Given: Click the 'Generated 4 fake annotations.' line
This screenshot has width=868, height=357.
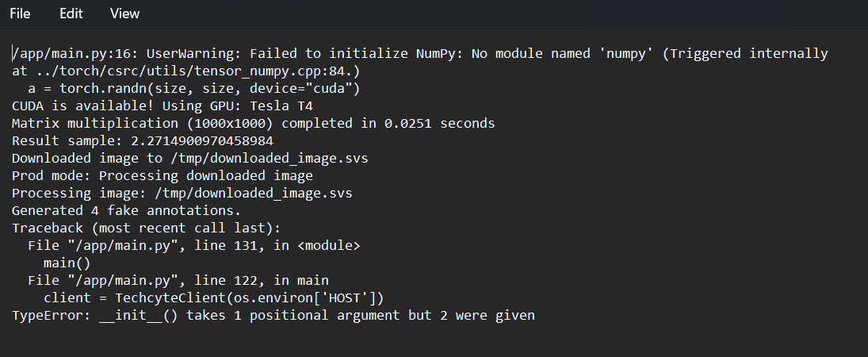Looking at the screenshot, I should coord(127,211).
